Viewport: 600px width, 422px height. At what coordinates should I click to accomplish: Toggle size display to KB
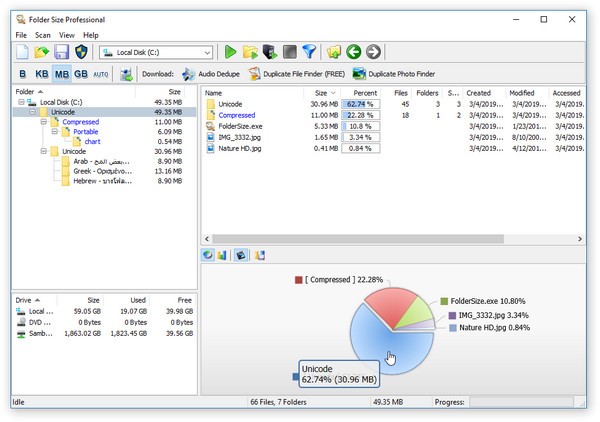[x=42, y=74]
